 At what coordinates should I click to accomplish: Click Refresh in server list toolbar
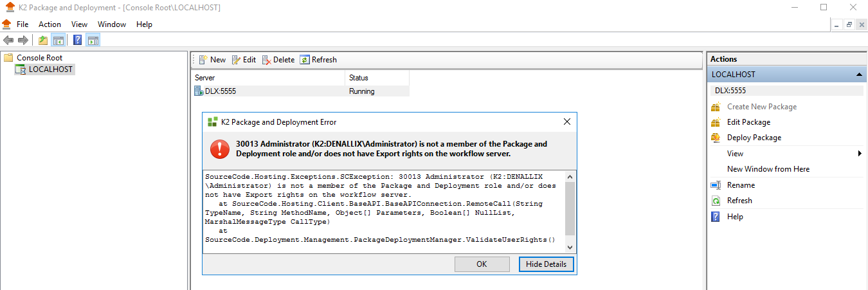click(x=318, y=60)
